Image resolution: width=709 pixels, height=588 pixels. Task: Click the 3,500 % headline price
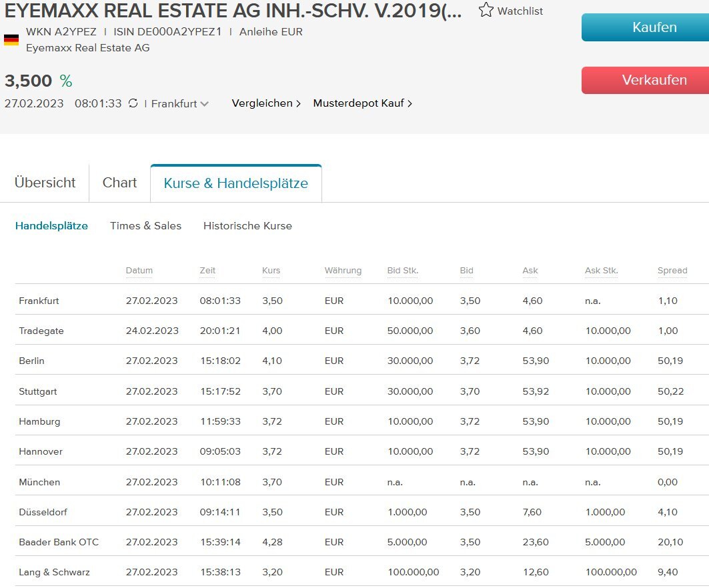coord(39,81)
